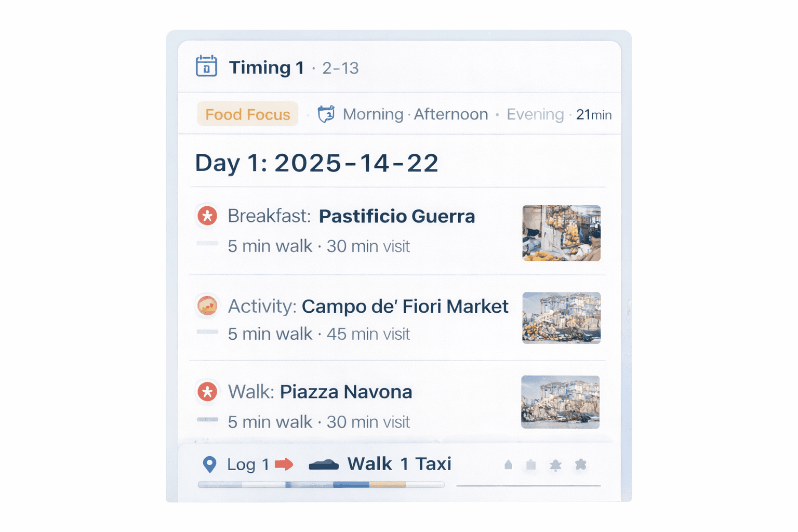Screen dimensions: 798x532
Task: Open the Pastificio Guerra breakfast entry
Action: [397, 216]
